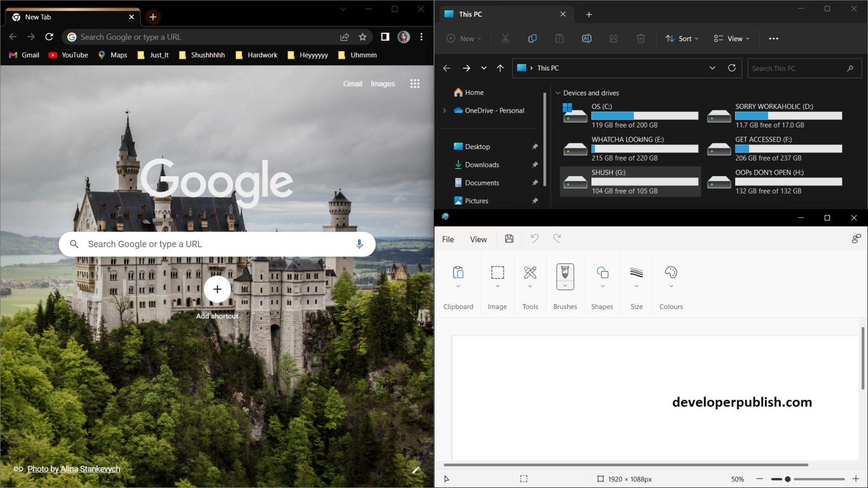
Task: Expand the Sort dropdown in File Explorer
Action: [x=681, y=38]
